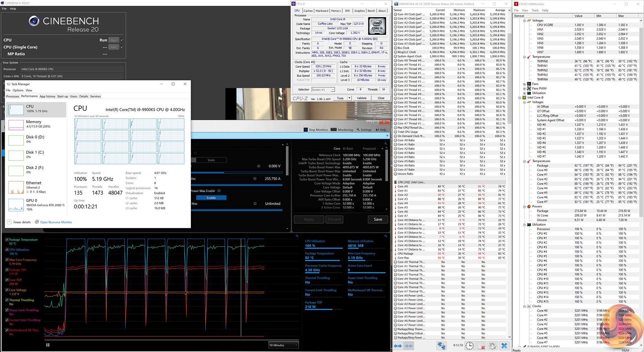Toggle Thermal Throttling graph checkbox
The image size is (644, 352).
tap(7, 300)
